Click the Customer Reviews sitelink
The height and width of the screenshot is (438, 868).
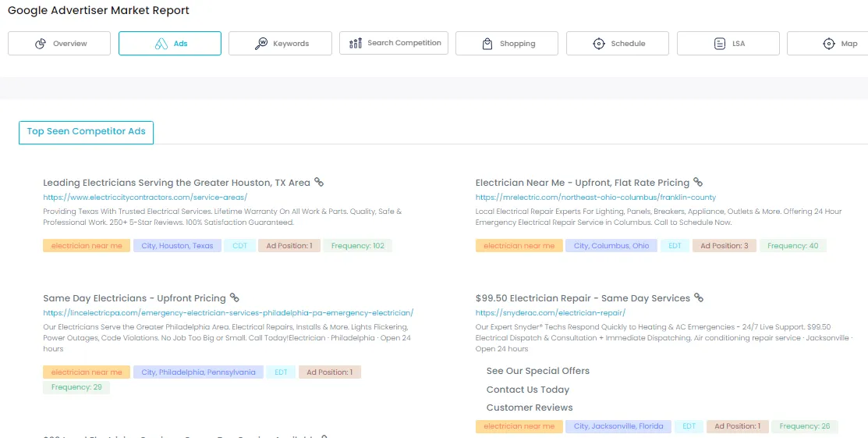point(530,408)
